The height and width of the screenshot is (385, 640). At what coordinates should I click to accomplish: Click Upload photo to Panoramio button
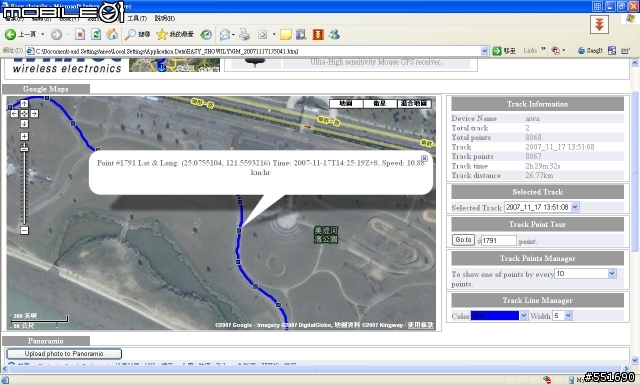(64, 354)
